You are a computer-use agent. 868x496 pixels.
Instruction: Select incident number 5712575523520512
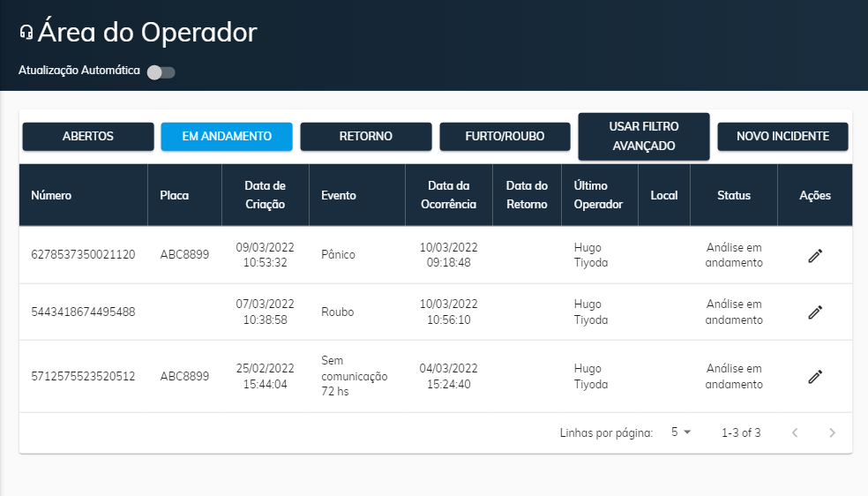[83, 377]
